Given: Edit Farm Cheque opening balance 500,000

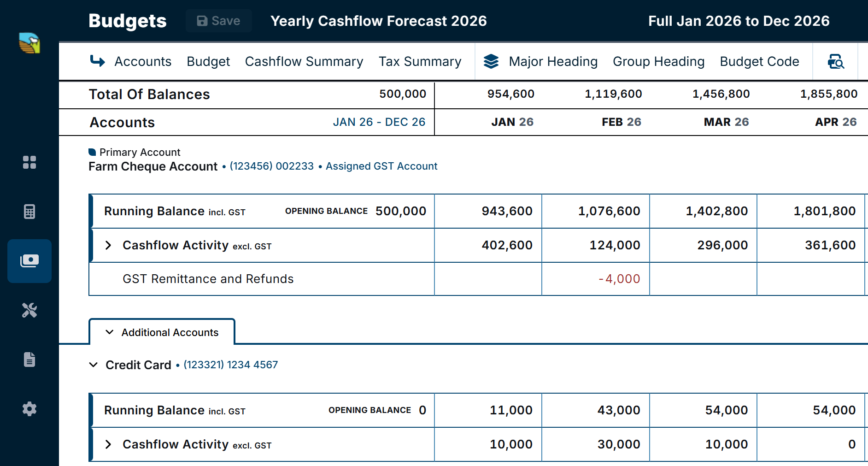Looking at the screenshot, I should click(x=401, y=211).
